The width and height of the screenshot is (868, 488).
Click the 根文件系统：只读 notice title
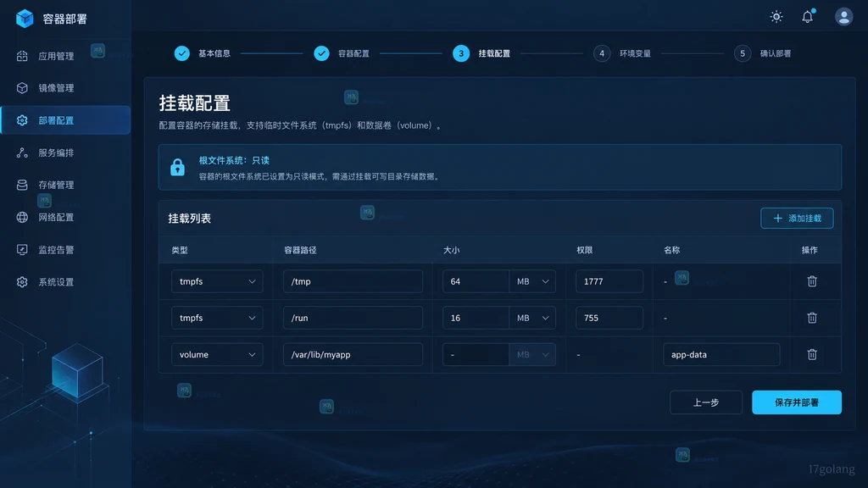click(x=234, y=160)
